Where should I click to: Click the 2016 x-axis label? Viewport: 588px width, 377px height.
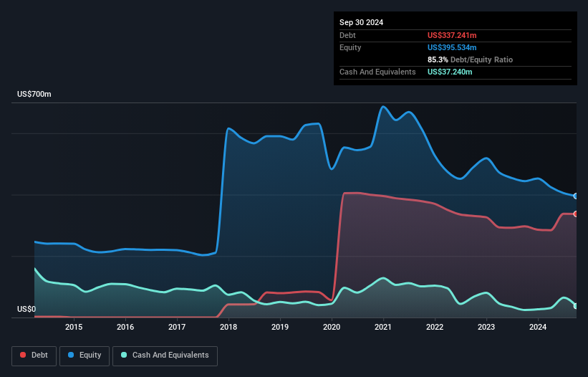125,327
